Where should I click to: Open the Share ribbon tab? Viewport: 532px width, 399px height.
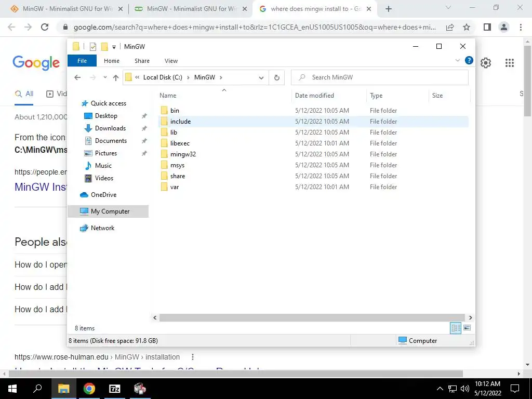142,61
